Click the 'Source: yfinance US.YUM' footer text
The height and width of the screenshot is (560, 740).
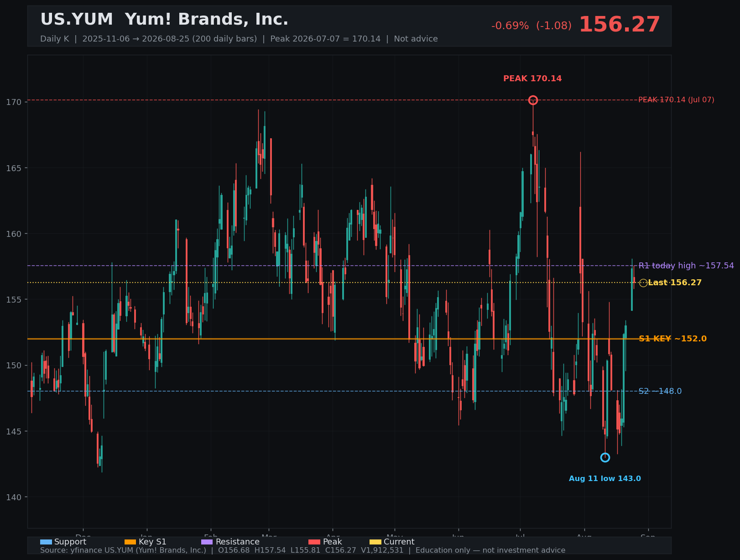tap(123, 550)
